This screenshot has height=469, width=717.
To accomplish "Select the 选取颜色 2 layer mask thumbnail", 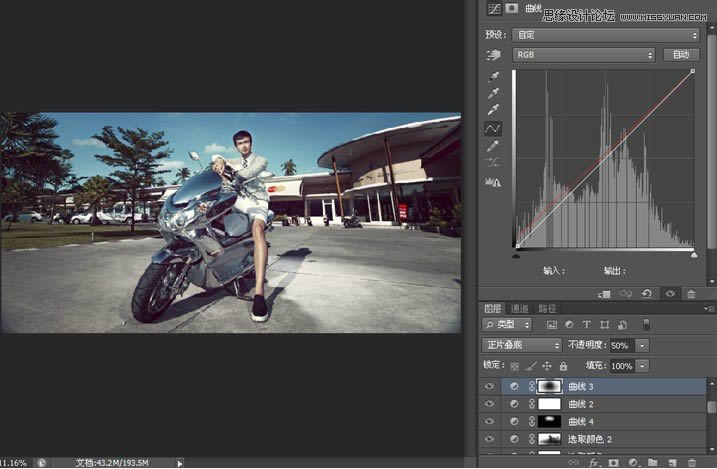I will pyautogui.click(x=549, y=439).
